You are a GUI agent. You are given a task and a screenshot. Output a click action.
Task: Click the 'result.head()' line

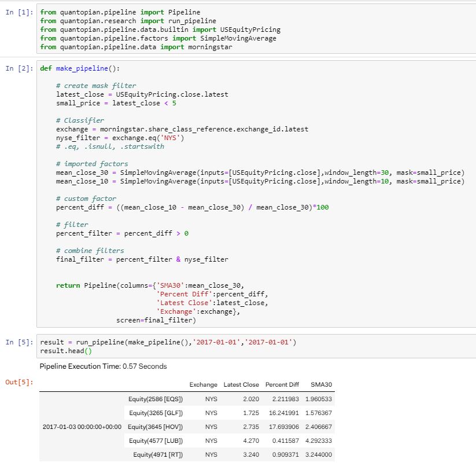point(66,351)
